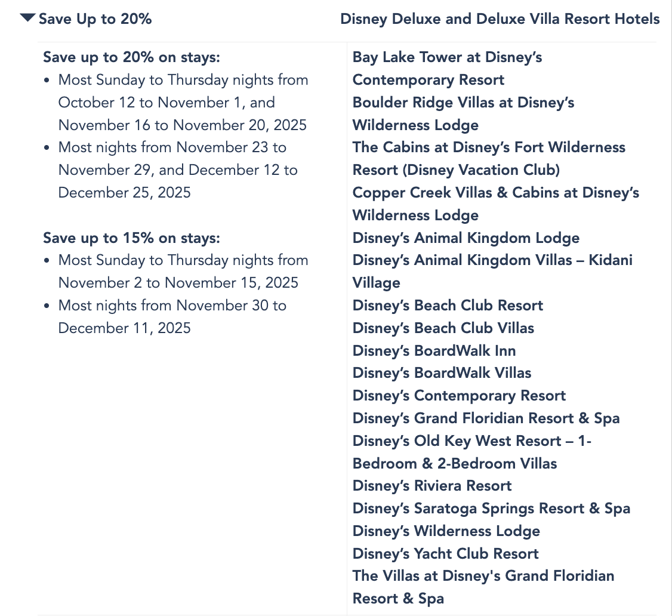672x616 pixels.
Task: Open Disney's Beach Club Villas link
Action: (443, 328)
